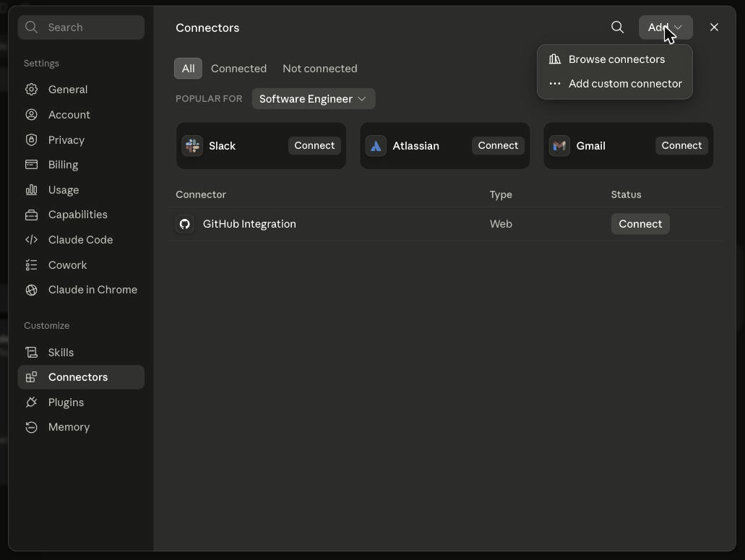This screenshot has height=560, width=745.
Task: Click the Gmail logo icon
Action: [560, 146]
